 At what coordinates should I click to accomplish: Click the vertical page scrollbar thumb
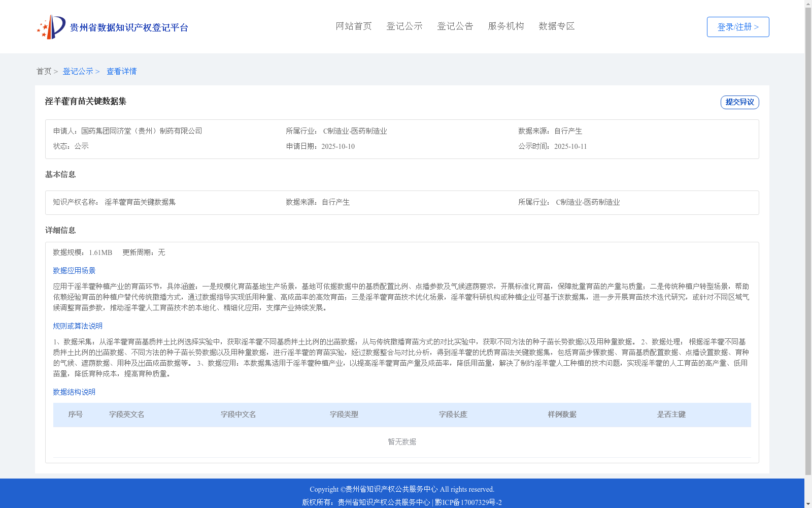[808, 241]
